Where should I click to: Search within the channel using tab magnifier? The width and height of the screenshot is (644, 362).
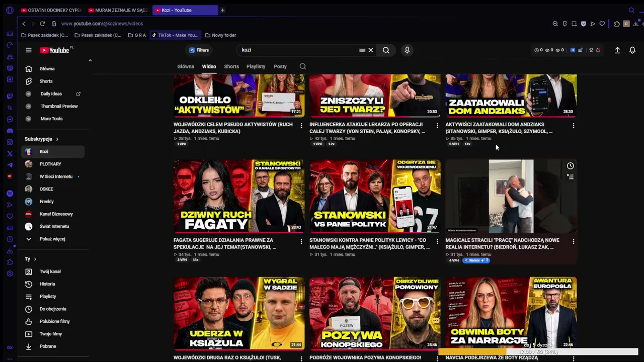coord(302,66)
